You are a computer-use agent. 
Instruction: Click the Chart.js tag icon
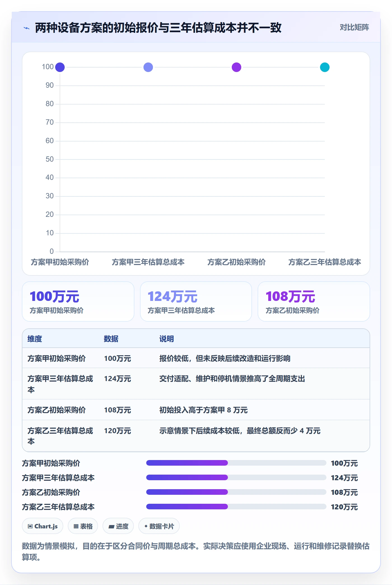(x=30, y=526)
